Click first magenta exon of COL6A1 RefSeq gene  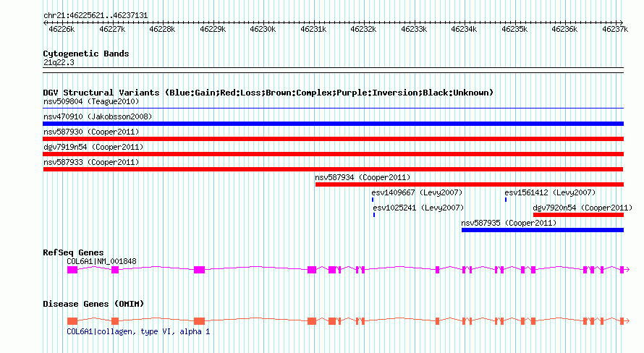(x=72, y=270)
